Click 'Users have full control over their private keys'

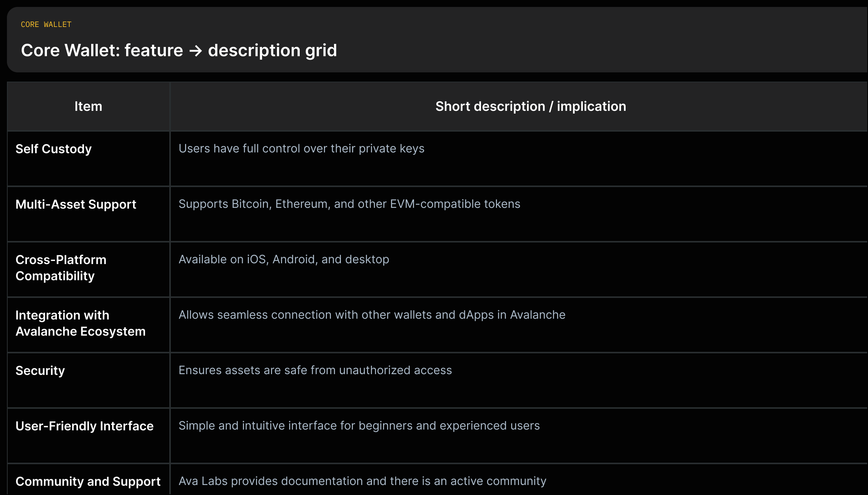[x=301, y=149]
